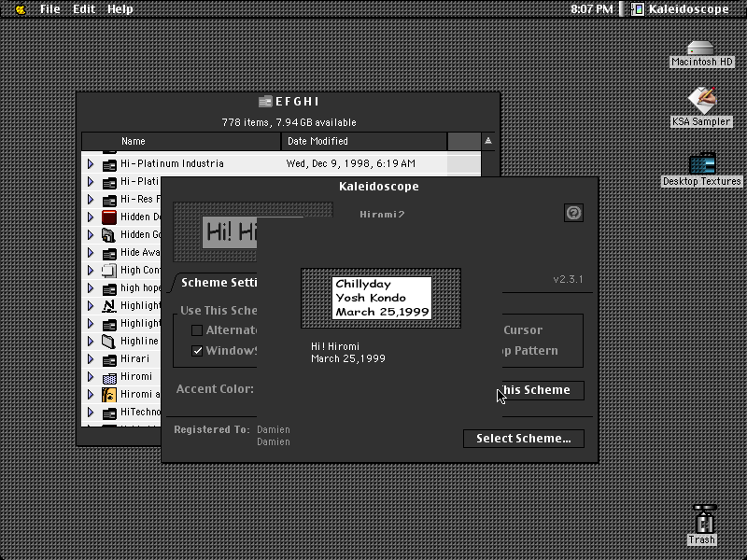
Task: Sort the EFGHI list by Date Modified
Action: (x=364, y=142)
